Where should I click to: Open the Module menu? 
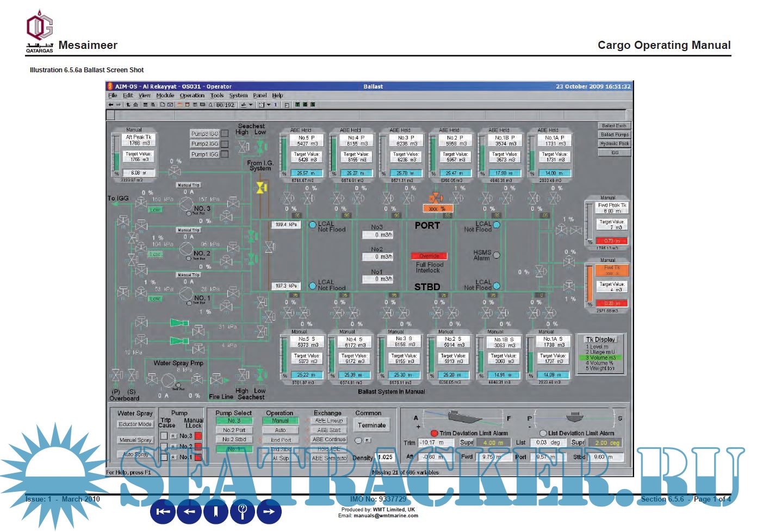coord(165,96)
